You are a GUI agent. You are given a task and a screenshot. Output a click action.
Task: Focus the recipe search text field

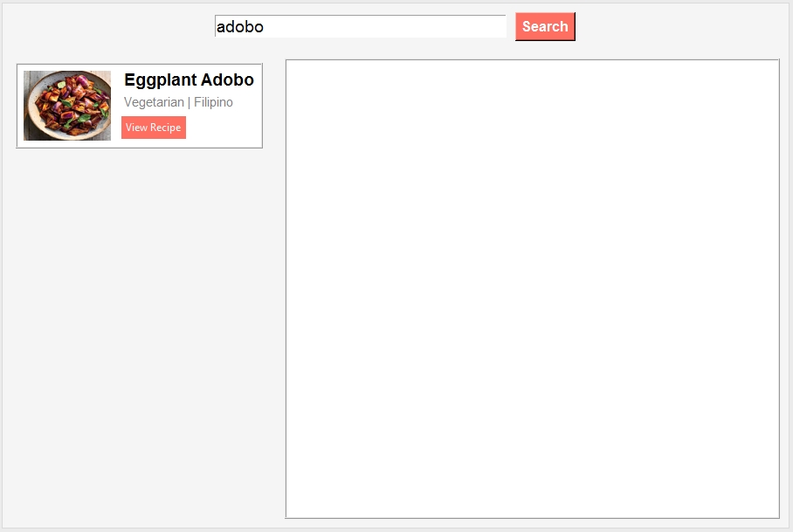pos(360,26)
